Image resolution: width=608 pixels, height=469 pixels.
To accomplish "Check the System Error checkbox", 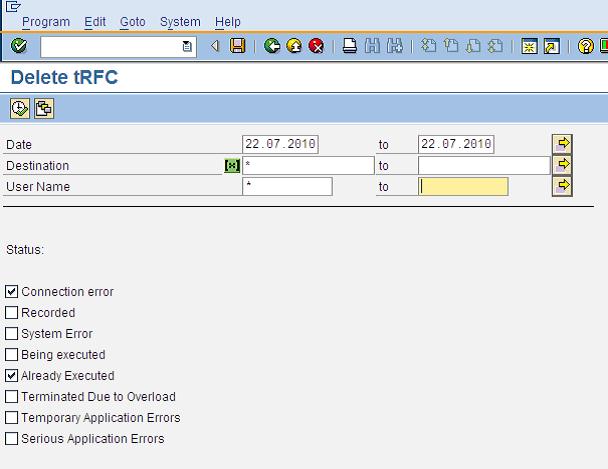I will click(x=12, y=333).
